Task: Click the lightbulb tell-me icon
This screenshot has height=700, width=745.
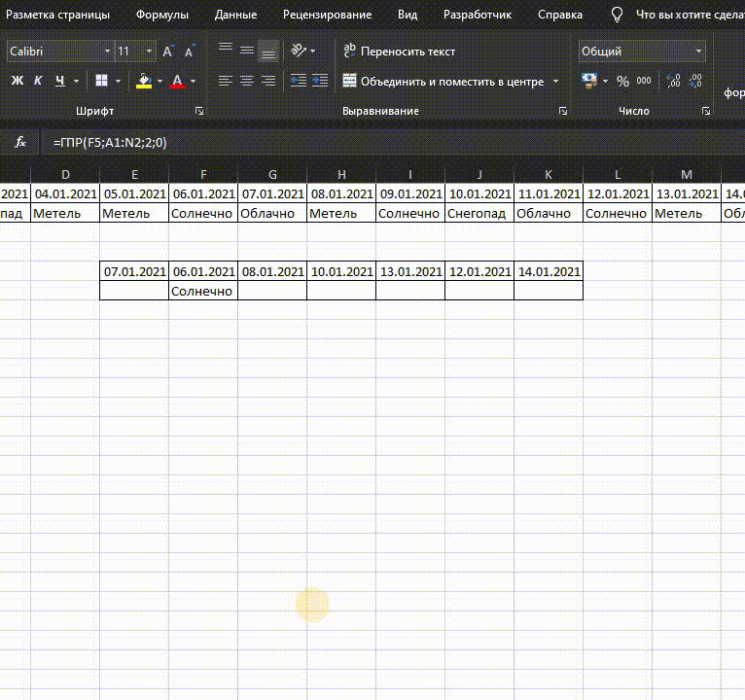Action: tap(617, 15)
